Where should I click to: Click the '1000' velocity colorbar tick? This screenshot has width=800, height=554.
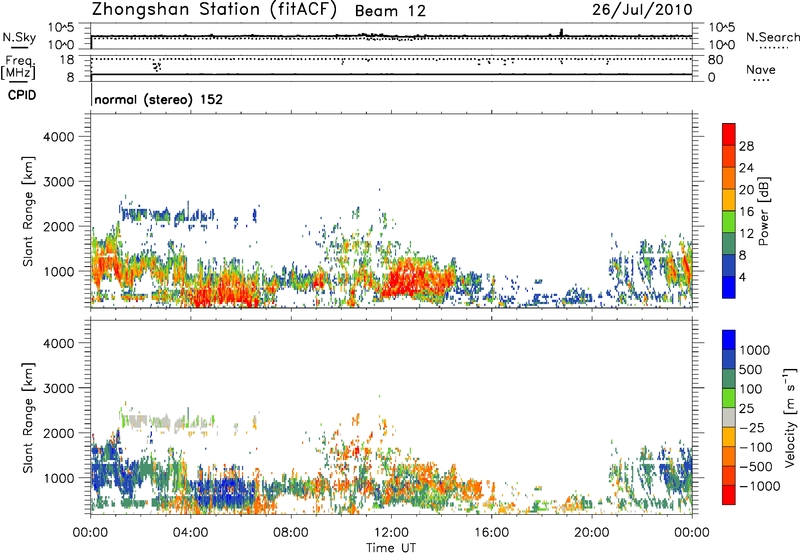coord(754,350)
